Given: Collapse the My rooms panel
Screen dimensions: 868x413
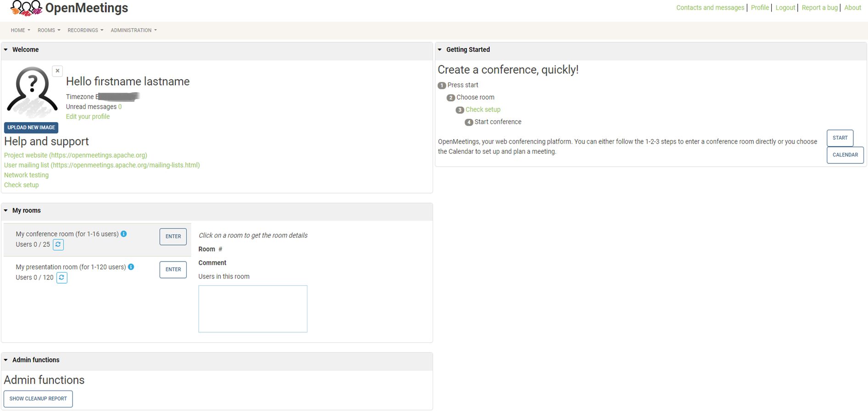Looking at the screenshot, I should click(x=6, y=211).
